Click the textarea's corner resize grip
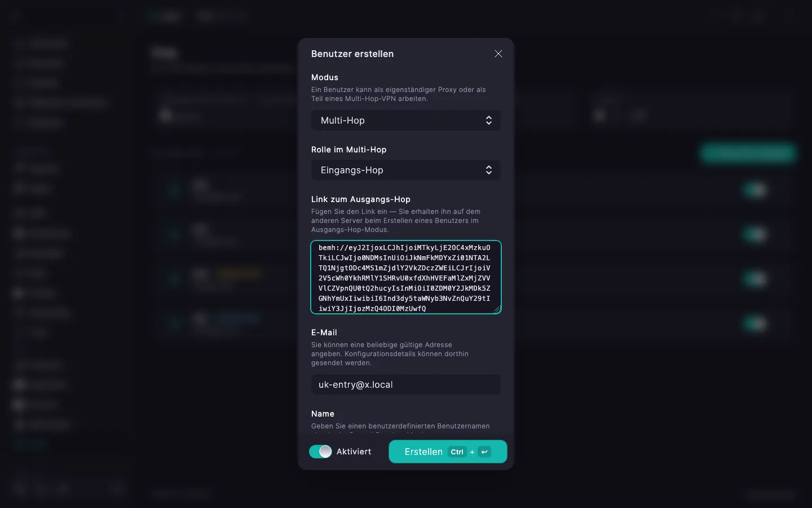This screenshot has width=812, height=508. point(497,309)
